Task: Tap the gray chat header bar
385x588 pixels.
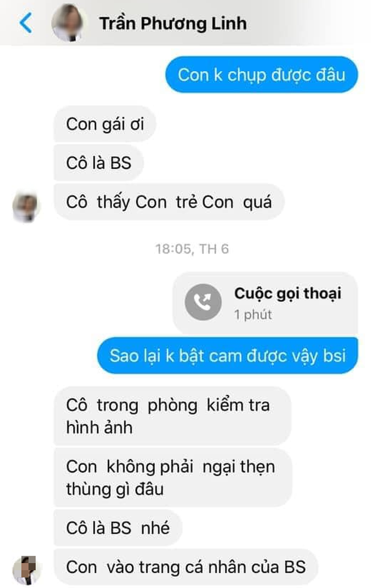Action: click(x=192, y=23)
